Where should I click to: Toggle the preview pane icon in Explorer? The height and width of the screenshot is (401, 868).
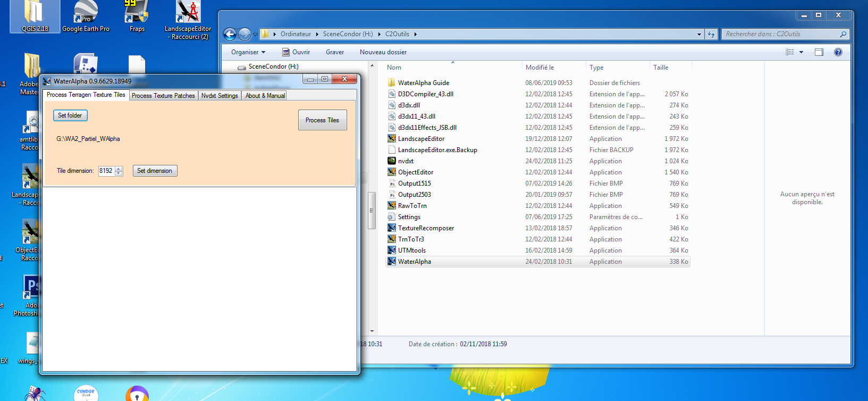819,52
